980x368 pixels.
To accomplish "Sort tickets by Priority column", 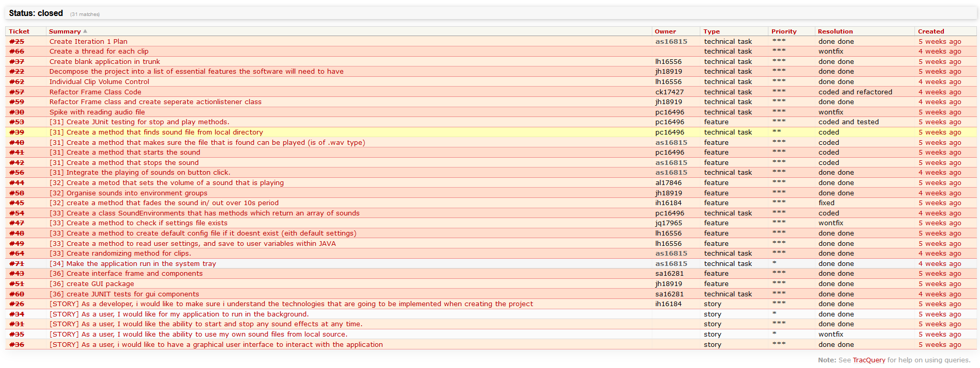I will point(784,31).
